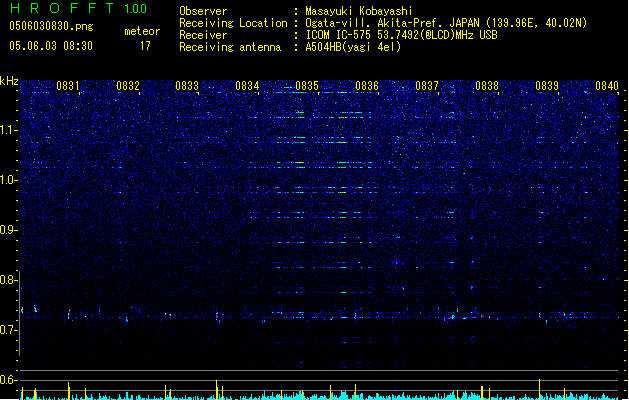Viewport: 629px width, 400px height.
Task: Click the 0.6 frequency axis label
Action: 8,380
